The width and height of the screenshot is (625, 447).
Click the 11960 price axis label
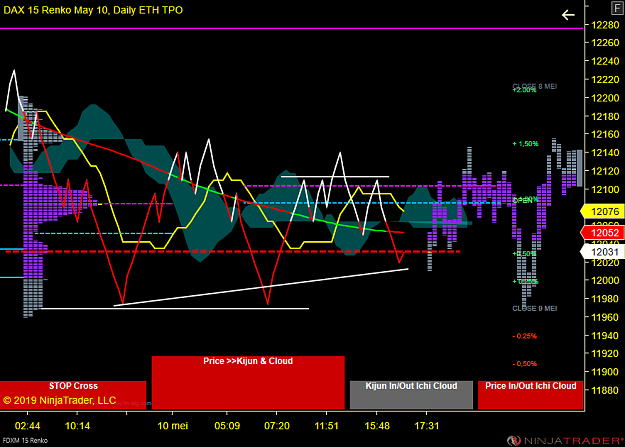[x=605, y=317]
